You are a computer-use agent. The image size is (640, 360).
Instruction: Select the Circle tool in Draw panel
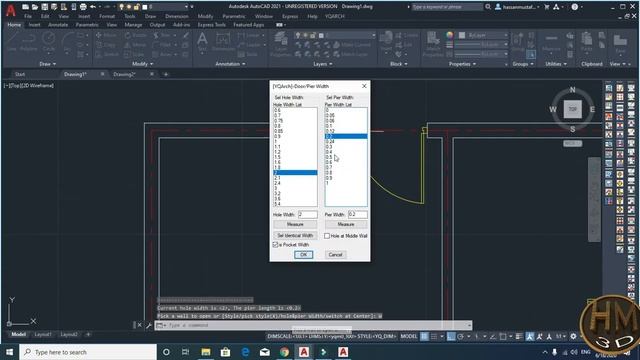(49, 42)
